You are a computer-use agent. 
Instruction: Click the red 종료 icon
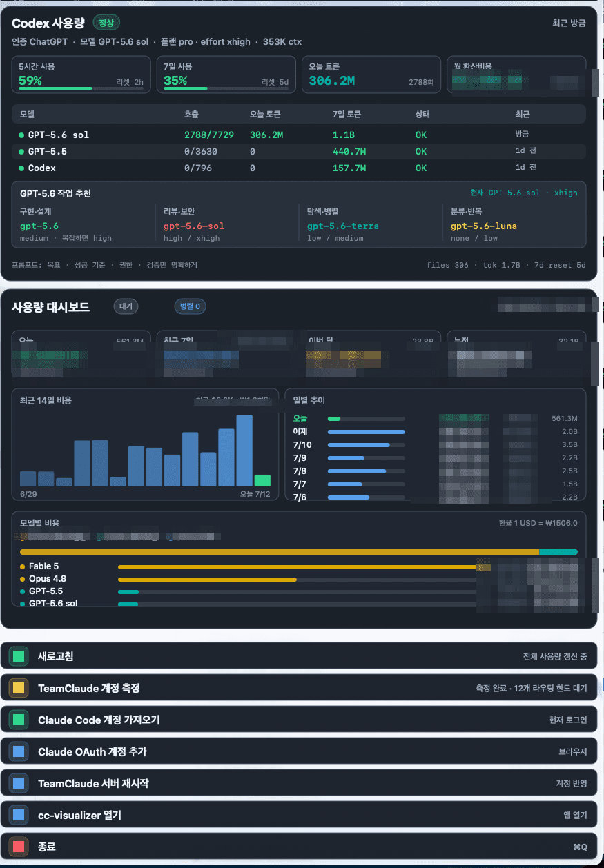click(x=19, y=847)
